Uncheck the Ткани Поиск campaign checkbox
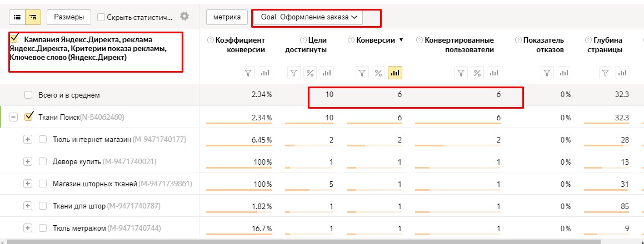Image resolution: width=644 pixels, height=244 pixels. [29, 117]
